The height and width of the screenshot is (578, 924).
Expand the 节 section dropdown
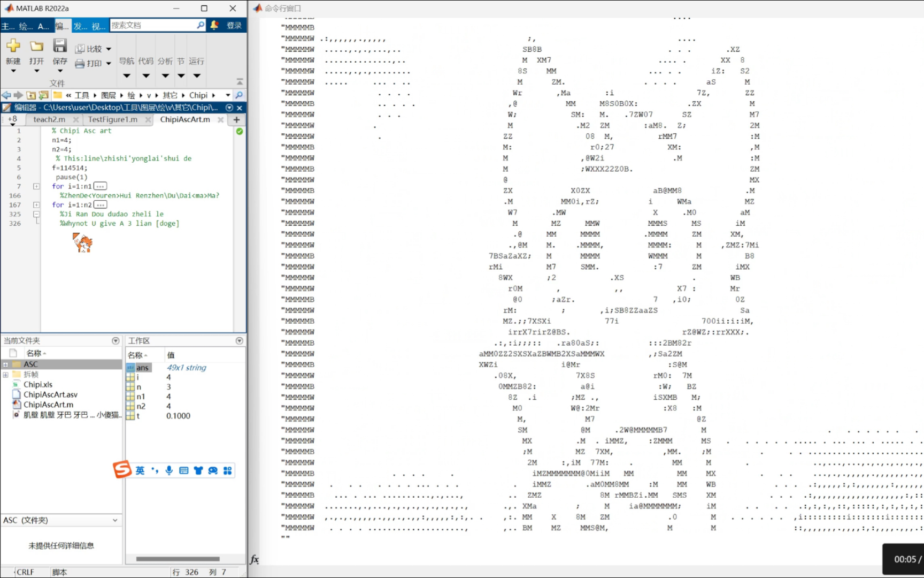(x=181, y=75)
